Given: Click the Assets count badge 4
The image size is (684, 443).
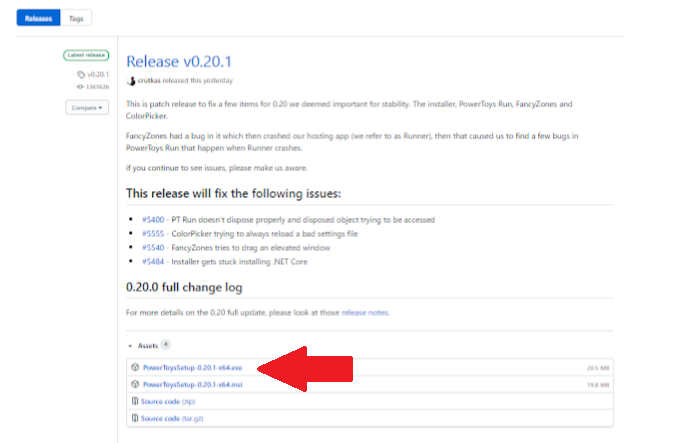Looking at the screenshot, I should (x=165, y=344).
